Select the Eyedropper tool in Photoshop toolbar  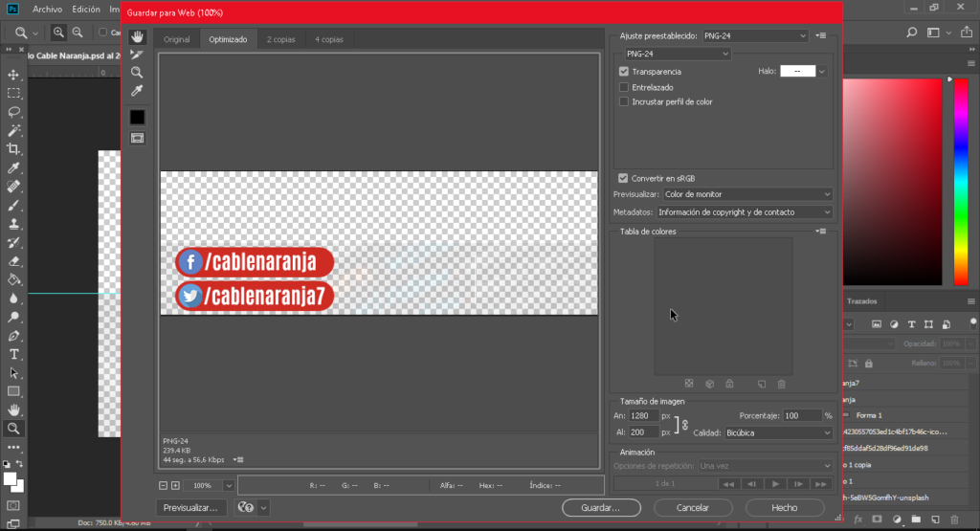click(13, 168)
